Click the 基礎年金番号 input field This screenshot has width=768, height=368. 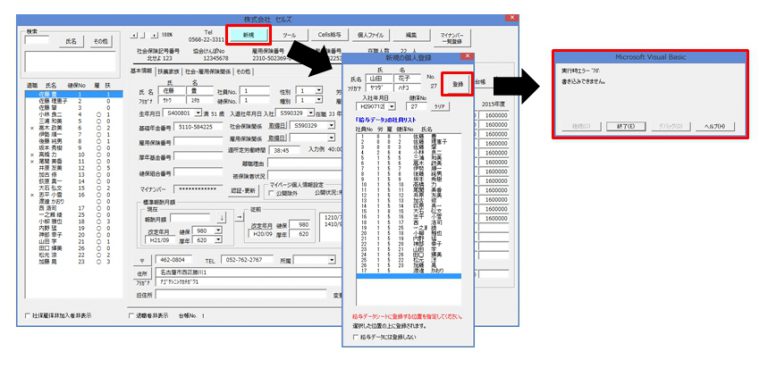pyautogui.click(x=198, y=127)
